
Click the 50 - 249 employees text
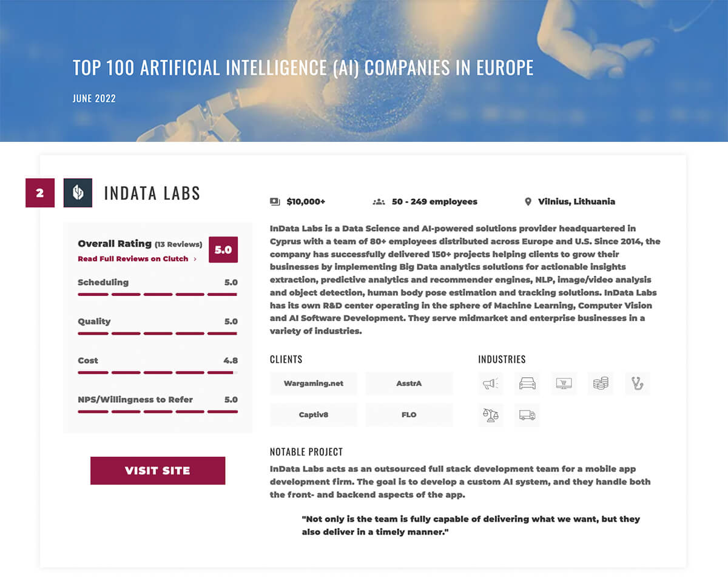(434, 201)
